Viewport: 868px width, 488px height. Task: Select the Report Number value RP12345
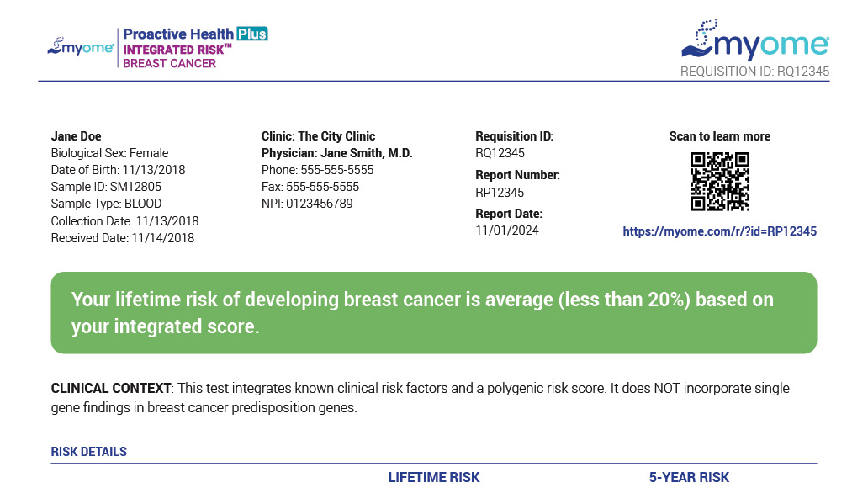[500, 193]
